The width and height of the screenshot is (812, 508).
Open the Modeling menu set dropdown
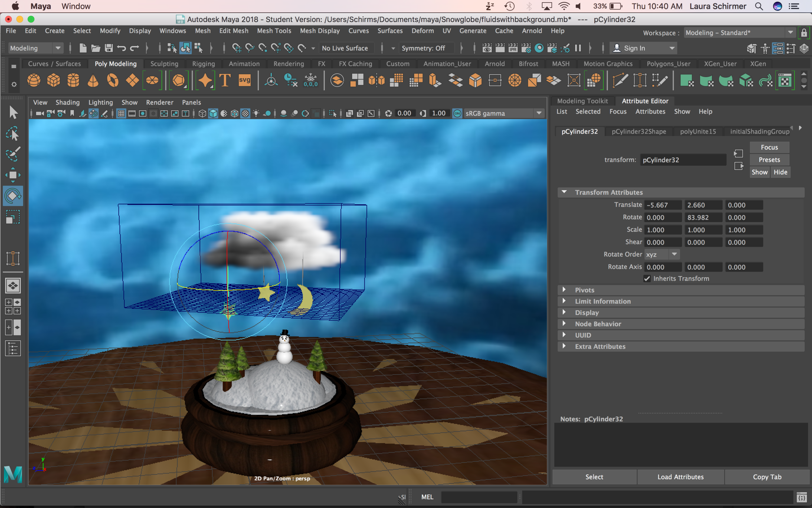point(35,48)
